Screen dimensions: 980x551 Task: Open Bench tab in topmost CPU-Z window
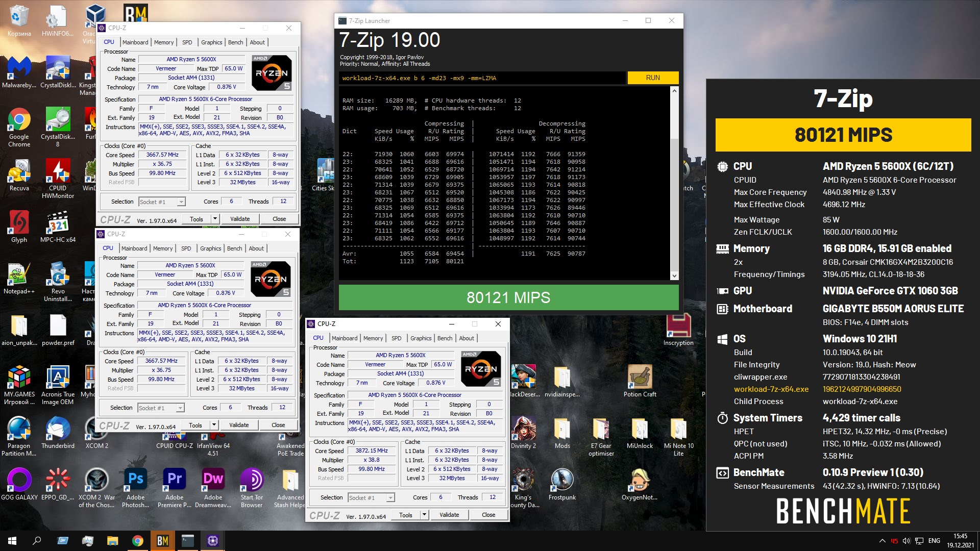tap(235, 42)
